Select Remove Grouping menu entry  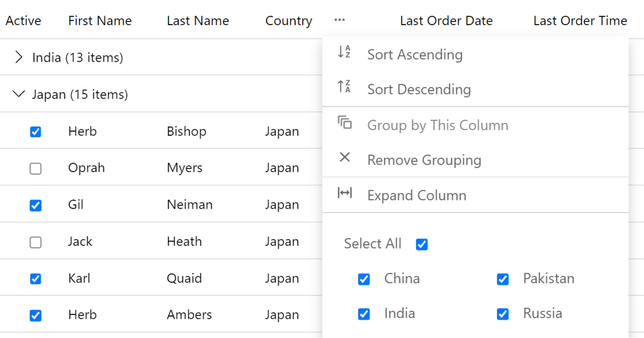424,160
